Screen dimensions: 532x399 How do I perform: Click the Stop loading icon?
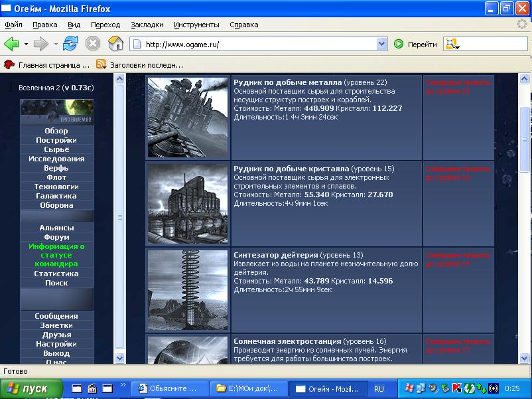(x=93, y=44)
